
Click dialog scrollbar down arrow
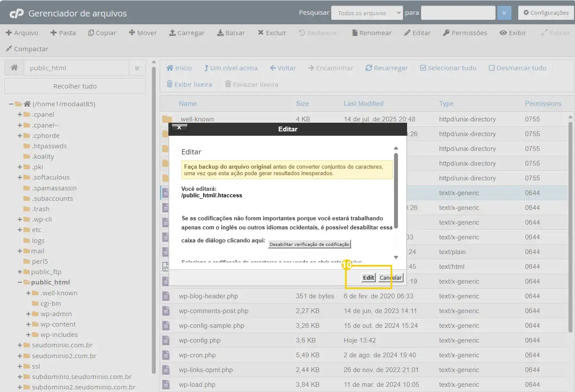click(396, 257)
